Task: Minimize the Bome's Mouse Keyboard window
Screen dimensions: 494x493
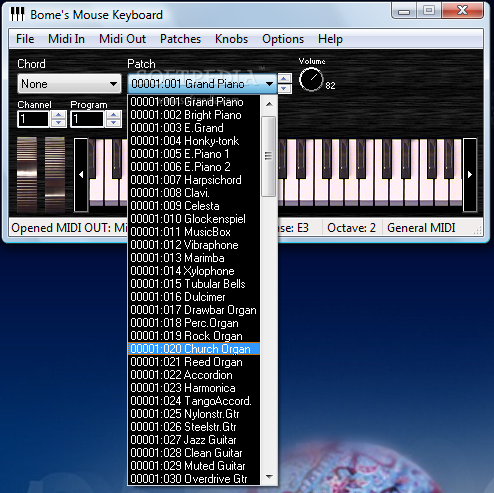Action: pyautogui.click(x=404, y=11)
